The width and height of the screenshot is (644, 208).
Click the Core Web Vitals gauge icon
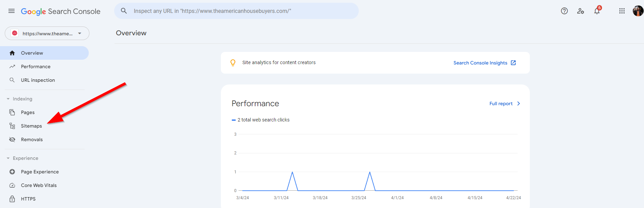click(12, 185)
